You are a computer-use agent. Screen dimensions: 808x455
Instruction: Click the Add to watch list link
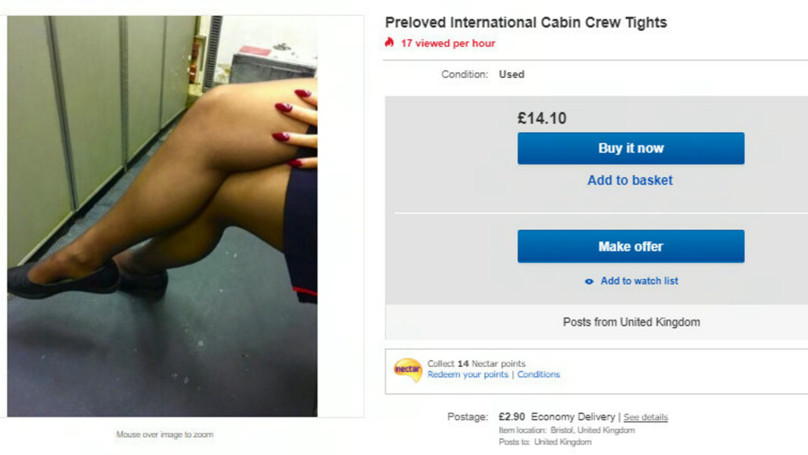(639, 281)
